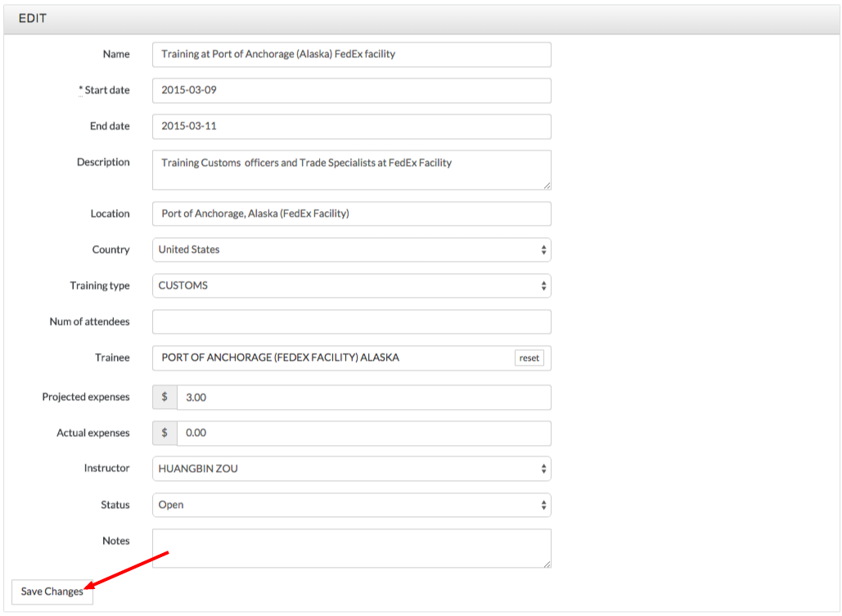This screenshot has width=842, height=616.
Task: Click the Save Changes button
Action: pos(52,591)
